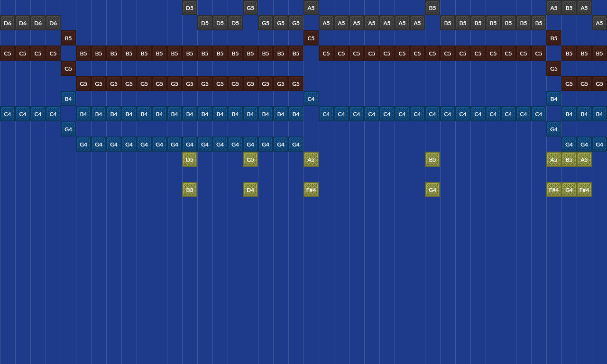Select the yellow B5 between two yellow A5 notes
The height and width of the screenshot is (364, 607).
(569, 159)
